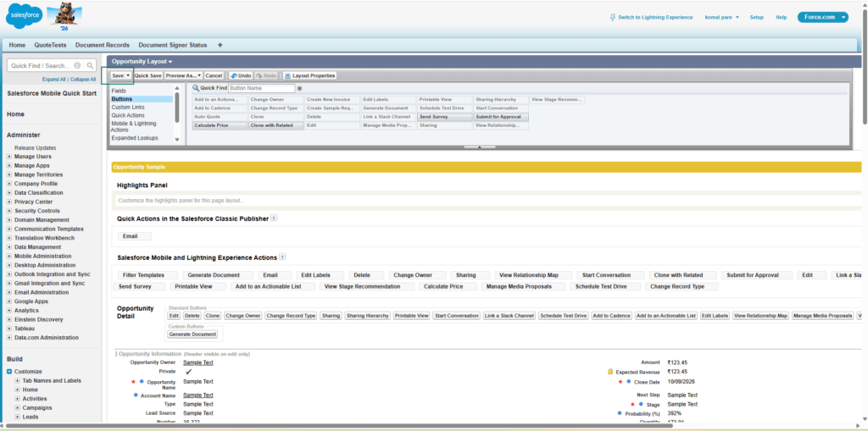This screenshot has height=431, width=868.
Task: Click the Help link in header
Action: pos(781,17)
